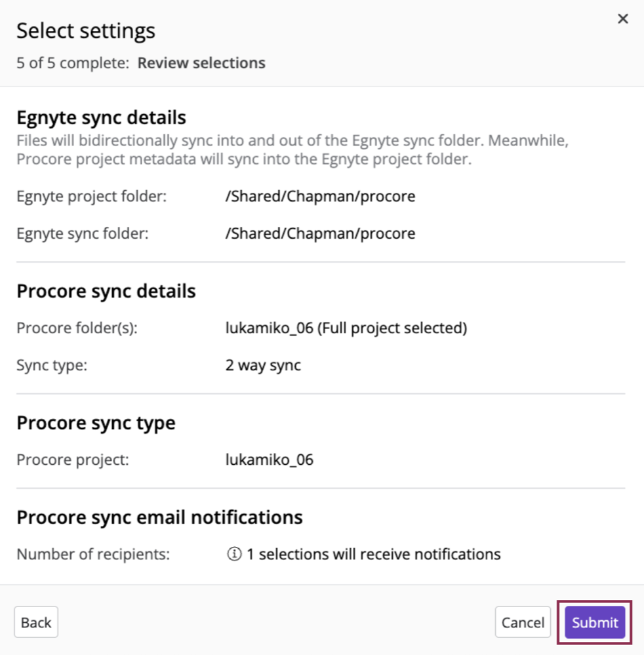
Task: Click the Select settings dialog title
Action: 86,30
